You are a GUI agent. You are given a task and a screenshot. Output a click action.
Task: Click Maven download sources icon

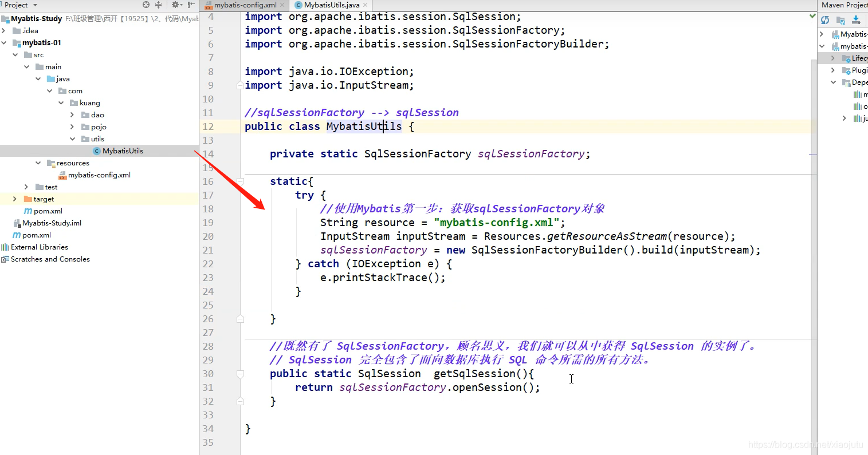(x=856, y=20)
